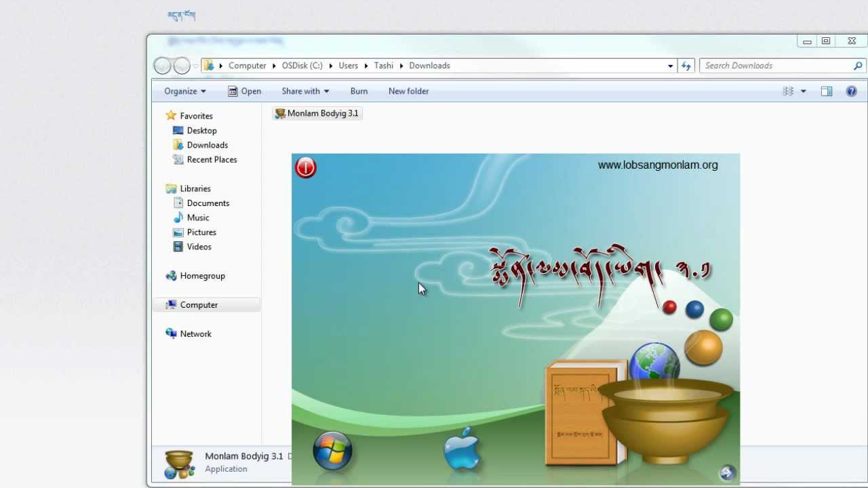Select Favorites in navigation pane
The width and height of the screenshot is (868, 488).
pos(196,116)
